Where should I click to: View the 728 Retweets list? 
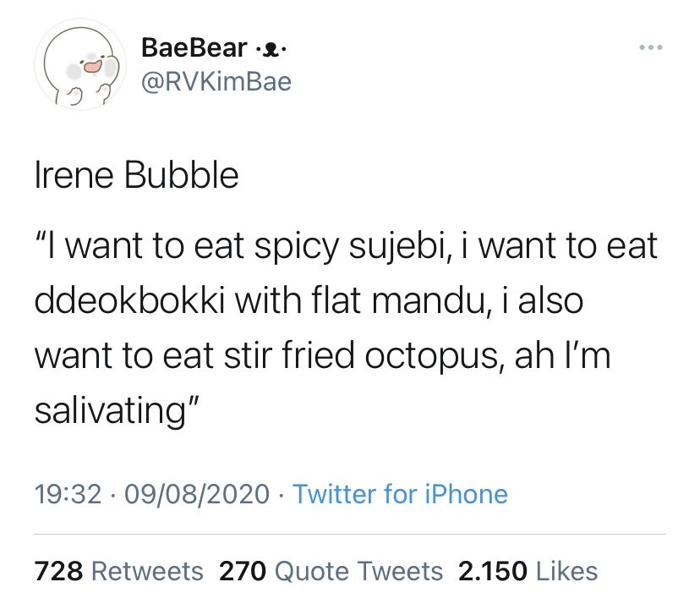click(x=118, y=571)
